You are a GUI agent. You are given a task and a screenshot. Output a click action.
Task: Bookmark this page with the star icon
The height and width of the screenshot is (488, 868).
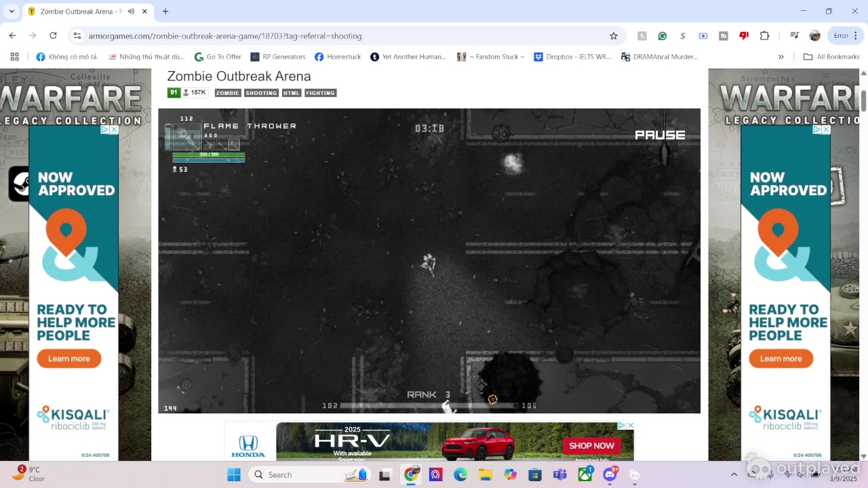click(x=614, y=36)
